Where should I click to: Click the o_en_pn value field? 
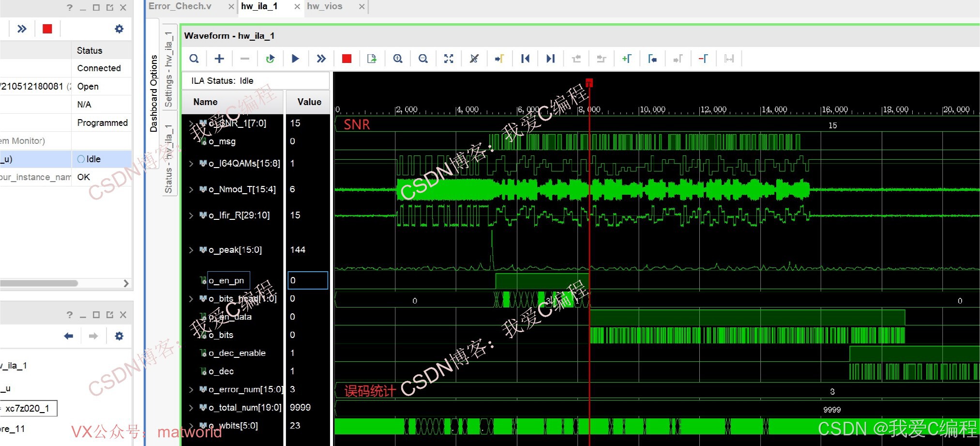coord(308,280)
